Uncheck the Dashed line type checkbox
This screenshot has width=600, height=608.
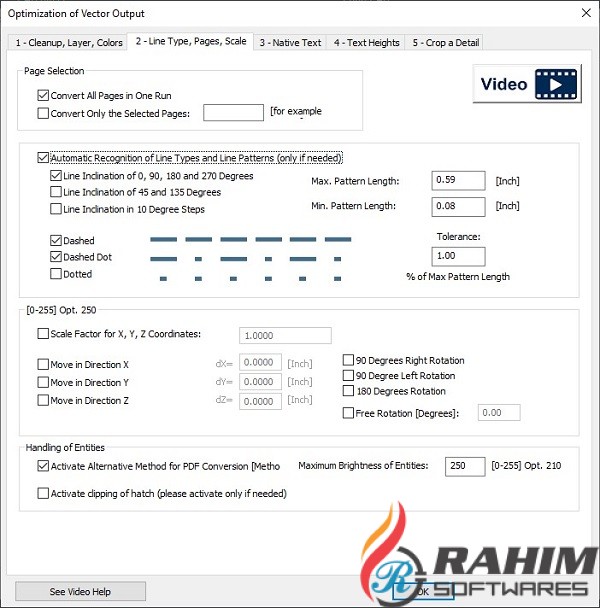coord(56,240)
